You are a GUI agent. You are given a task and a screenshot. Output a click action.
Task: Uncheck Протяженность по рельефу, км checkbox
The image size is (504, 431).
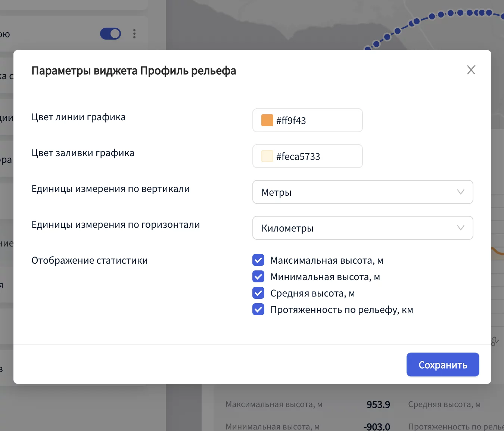[x=258, y=310]
